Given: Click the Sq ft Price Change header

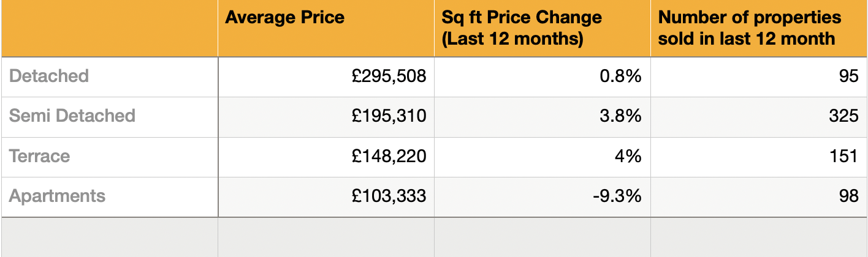Looking at the screenshot, I should click(522, 28).
